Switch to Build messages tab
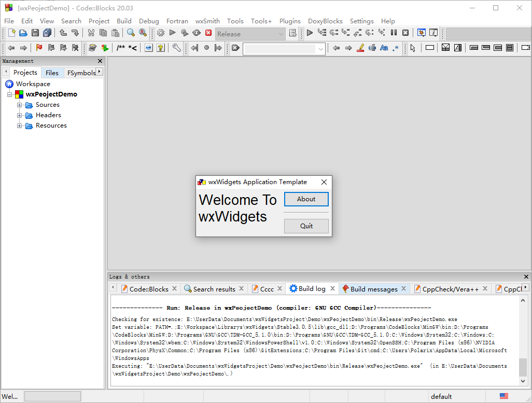Screen dimensions: 532x403 pyautogui.click(x=374, y=289)
